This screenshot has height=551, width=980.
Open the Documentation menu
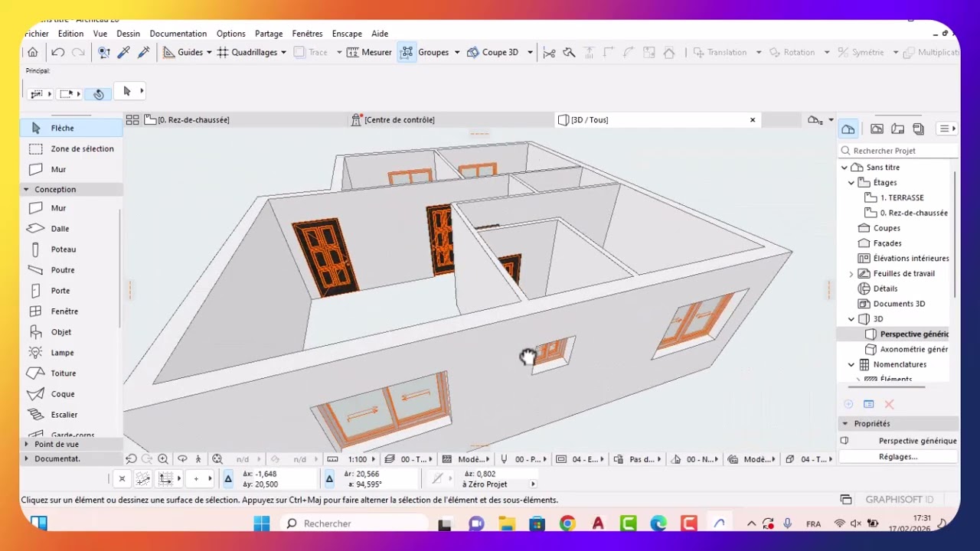178,34
